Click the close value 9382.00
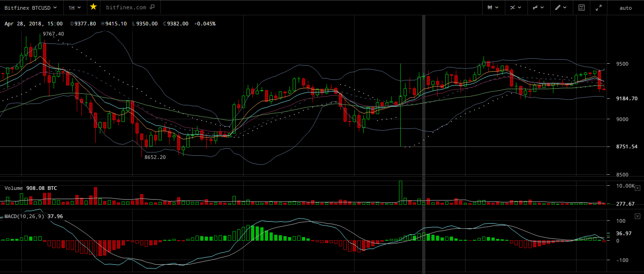 point(178,23)
